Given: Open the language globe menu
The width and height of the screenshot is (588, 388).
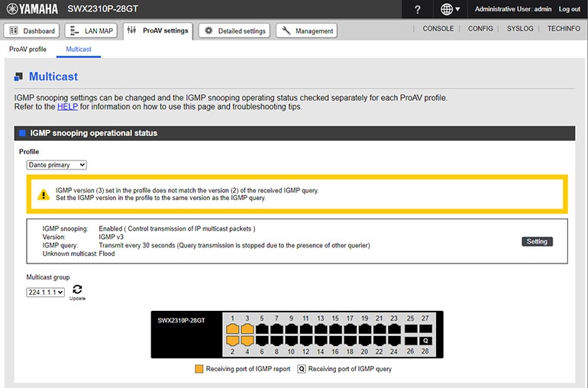Looking at the screenshot, I should pos(451,9).
